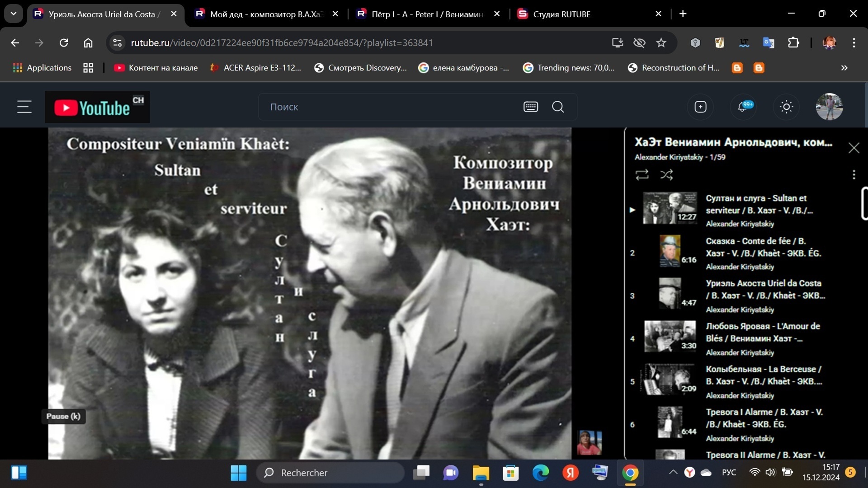Shuffle the playlist order
This screenshot has width=868, height=488.
(666, 175)
